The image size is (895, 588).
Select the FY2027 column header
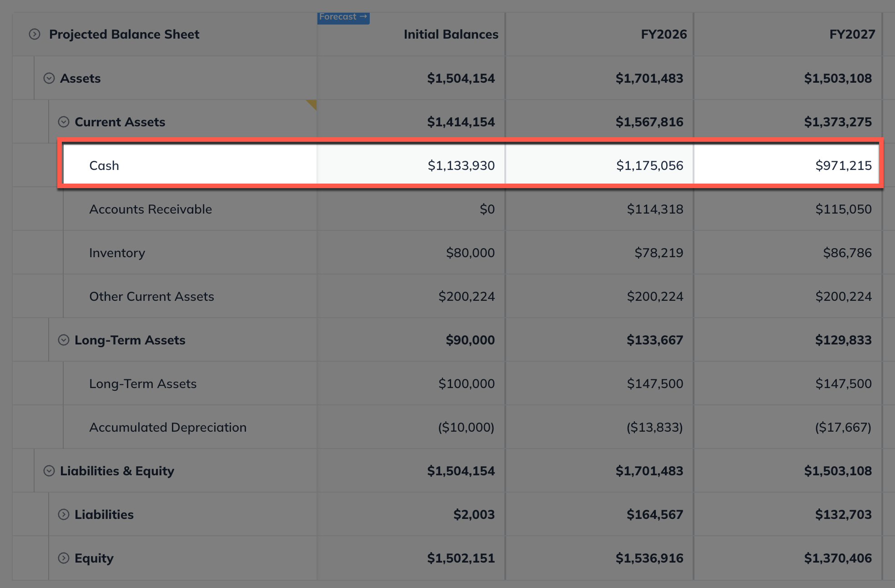852,34
